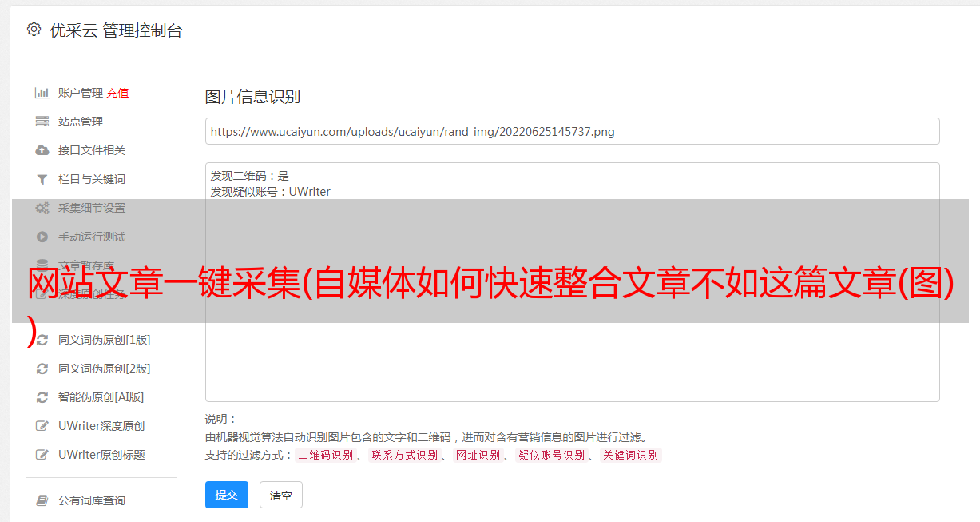Open 采集细节设置 menu item
This screenshot has height=522, width=980.
point(92,208)
